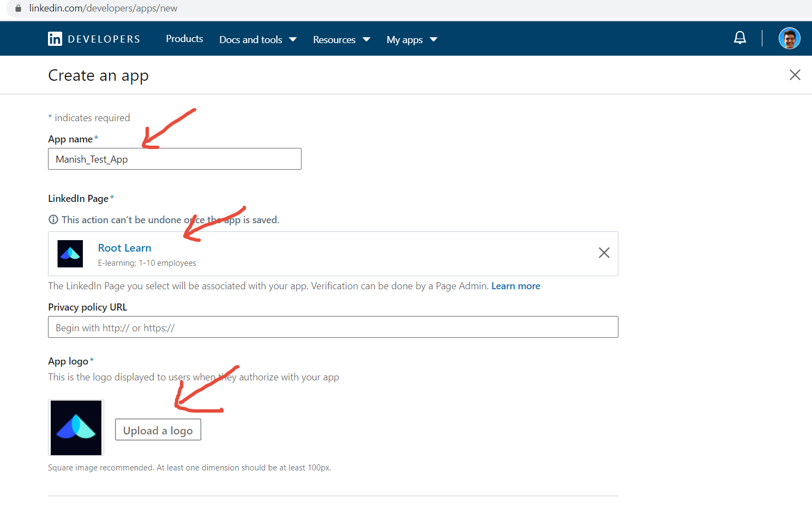Click the App name input field
Viewport: 812px width, 507px height.
pos(175,159)
